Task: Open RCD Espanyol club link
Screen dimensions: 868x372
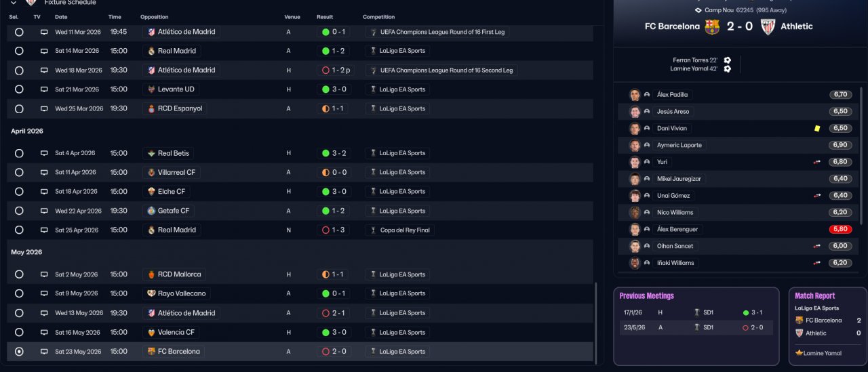Action: coord(180,108)
